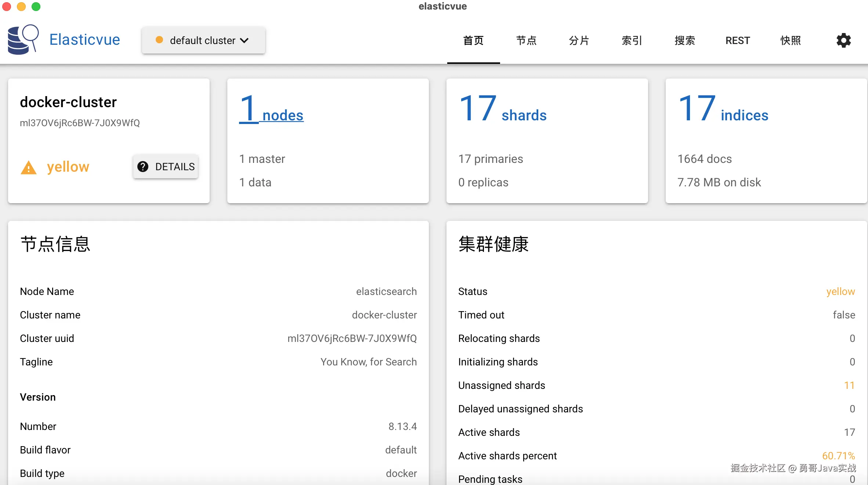Viewport: 868px width, 485px height.
Task: Go to the 分片 shards tab
Action: tap(579, 40)
